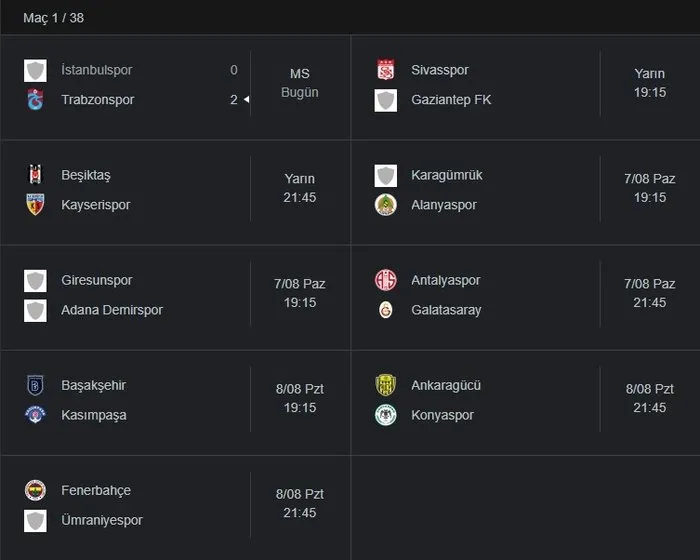This screenshot has width=700, height=560.
Task: Click the Karagümrük team name
Action: 447,175
